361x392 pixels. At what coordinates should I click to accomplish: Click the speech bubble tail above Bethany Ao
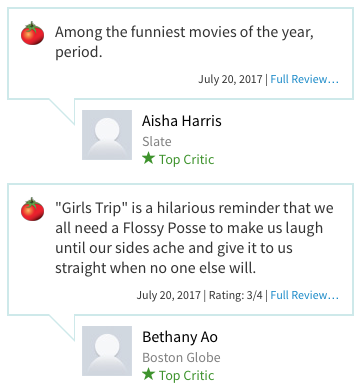click(x=63, y=325)
